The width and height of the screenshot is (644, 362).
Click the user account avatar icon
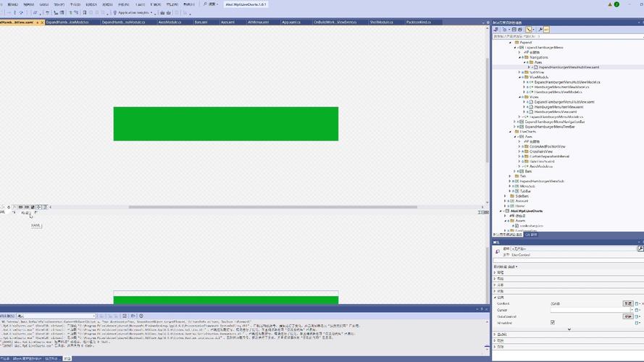(616, 4)
